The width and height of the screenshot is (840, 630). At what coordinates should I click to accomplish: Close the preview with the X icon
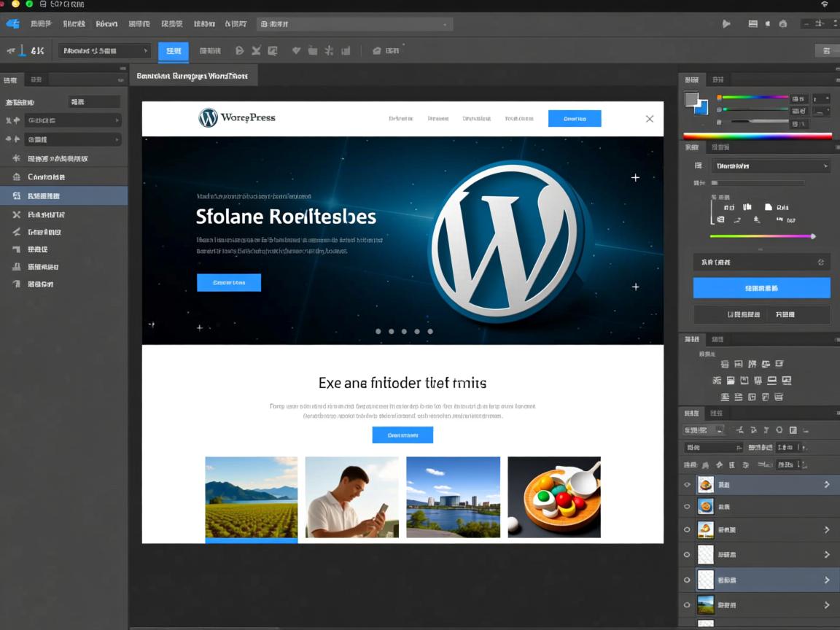click(650, 119)
